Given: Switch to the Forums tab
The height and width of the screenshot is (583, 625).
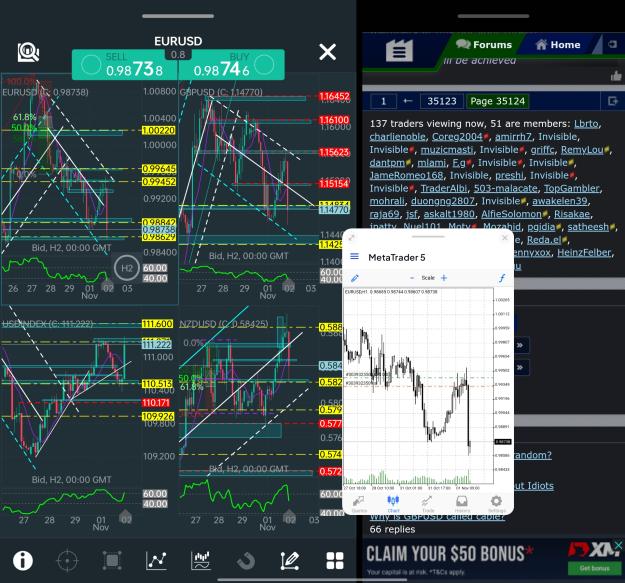Looking at the screenshot, I should click(x=484, y=45).
